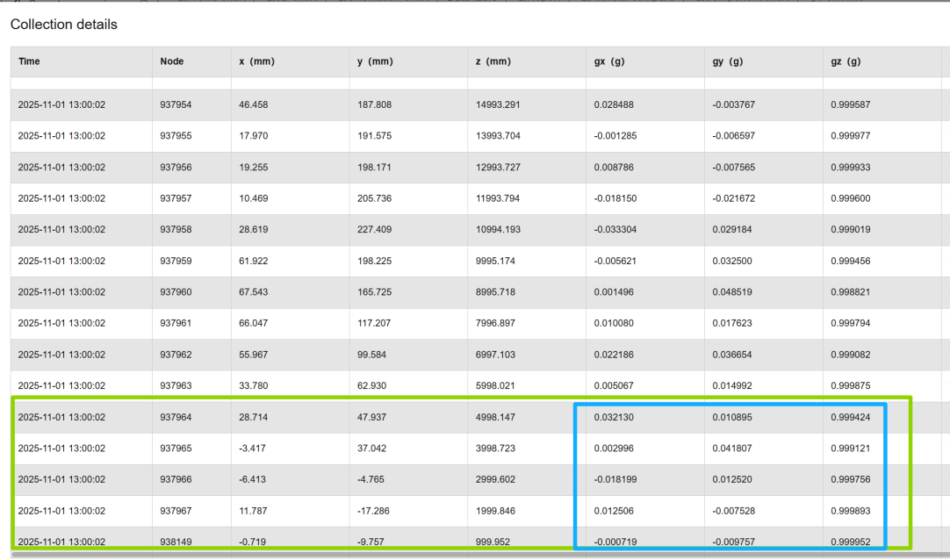Click y value 227.409
Viewport: 950px width, 560px height.
[374, 229]
